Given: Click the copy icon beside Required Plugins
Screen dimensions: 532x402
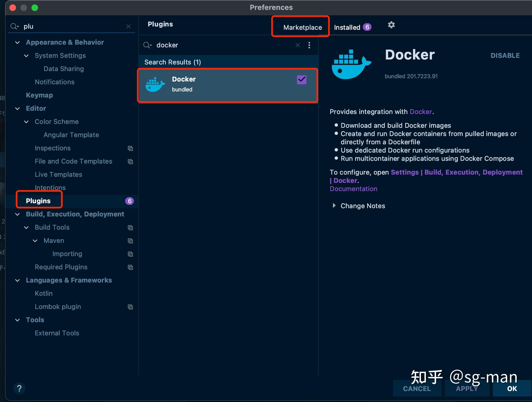Looking at the screenshot, I should 130,267.
